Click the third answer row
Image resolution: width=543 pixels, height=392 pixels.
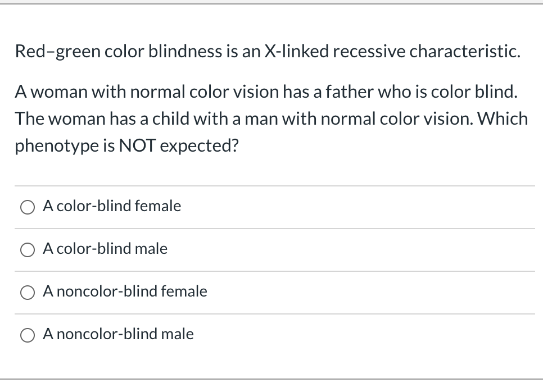pyautogui.click(x=271, y=292)
